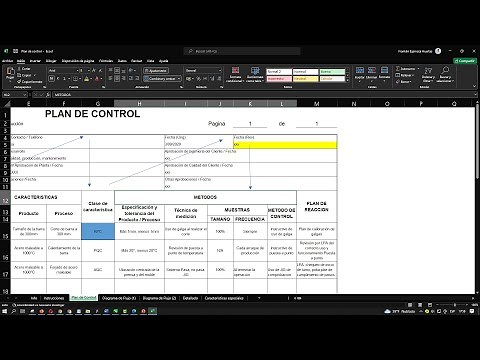Toggle middle vertical alignment
The image size is (480, 360).
(x=117, y=71)
